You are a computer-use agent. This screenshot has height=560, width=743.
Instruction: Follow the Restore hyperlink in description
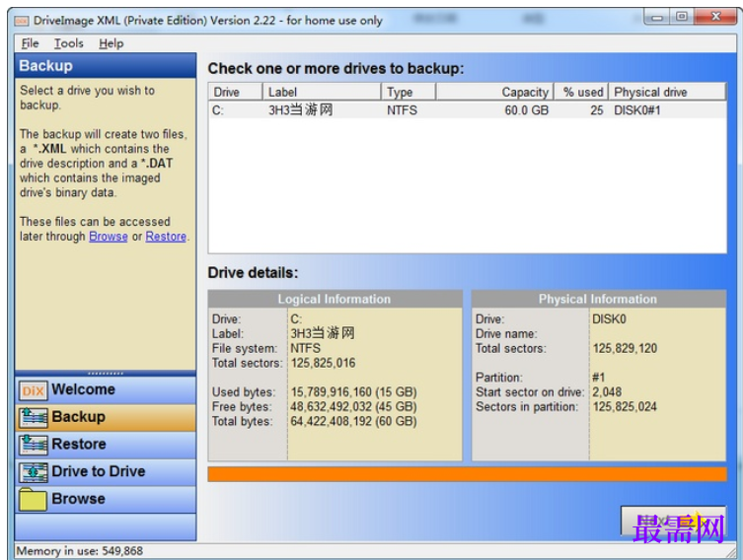pyautogui.click(x=166, y=237)
